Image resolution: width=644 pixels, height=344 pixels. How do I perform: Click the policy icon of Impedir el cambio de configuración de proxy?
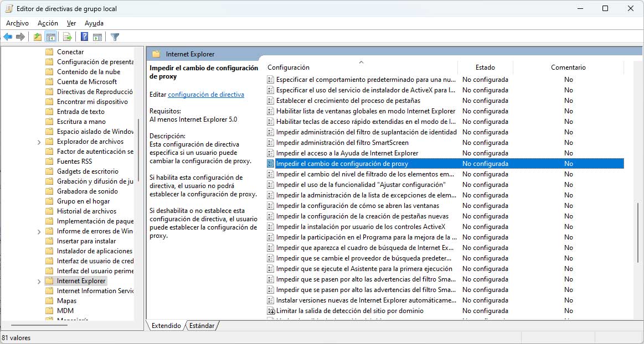tap(270, 164)
